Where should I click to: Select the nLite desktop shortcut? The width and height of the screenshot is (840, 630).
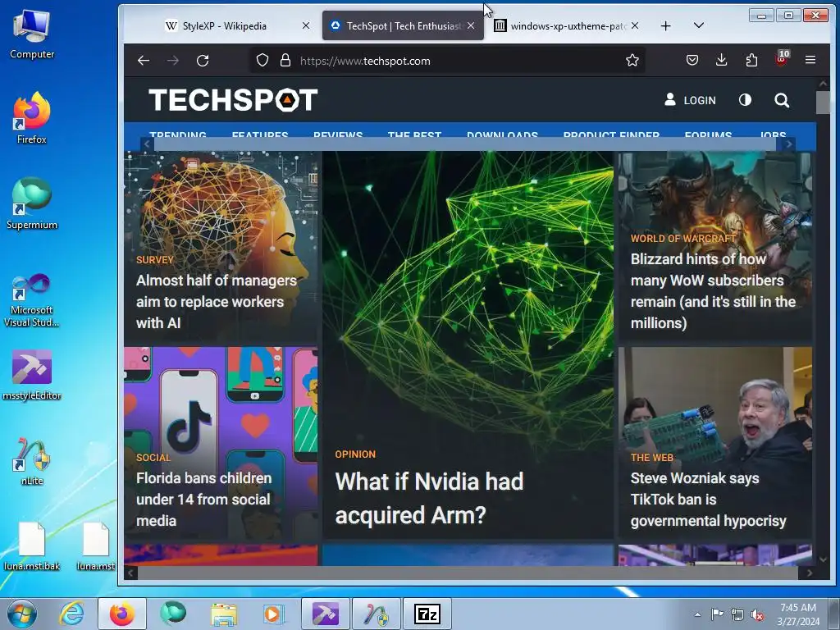coord(32,461)
